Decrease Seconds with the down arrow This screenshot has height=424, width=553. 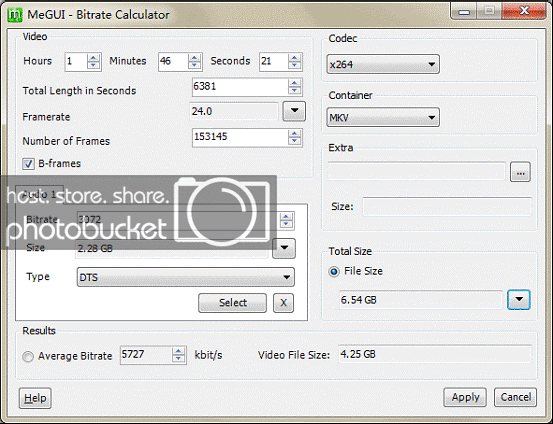pos(294,66)
